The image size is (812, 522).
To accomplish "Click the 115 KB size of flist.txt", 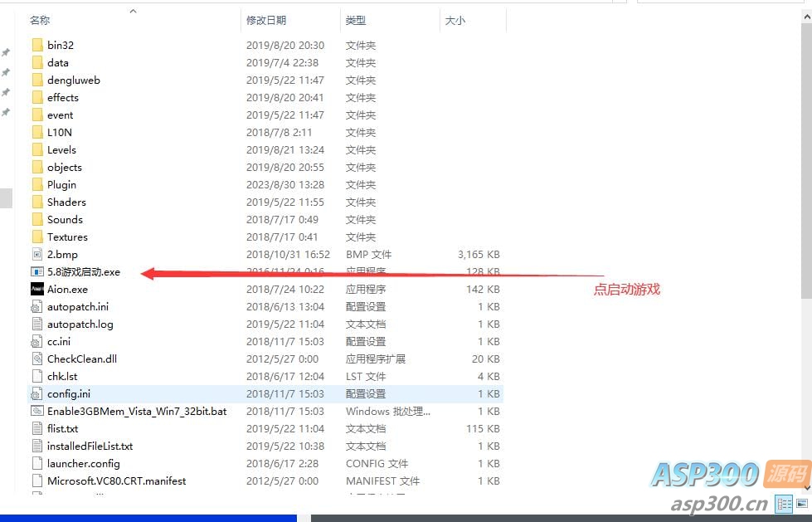I will point(483,429).
